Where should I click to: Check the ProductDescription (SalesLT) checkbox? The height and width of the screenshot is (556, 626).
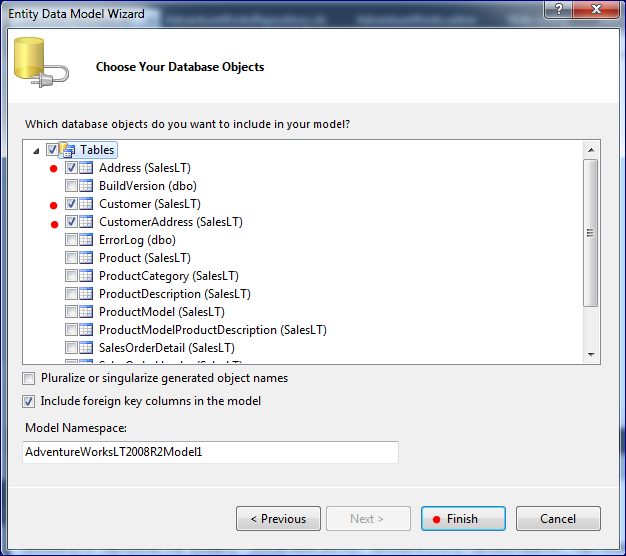(71, 293)
